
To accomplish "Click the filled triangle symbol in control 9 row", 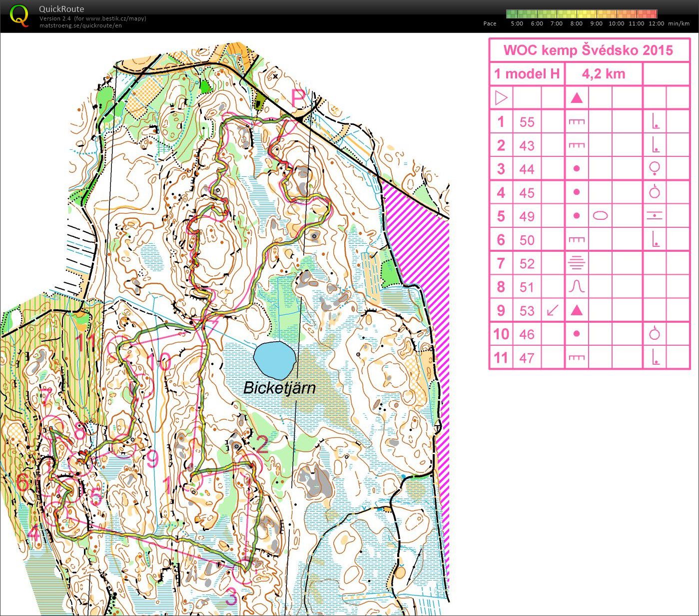I will [x=577, y=310].
